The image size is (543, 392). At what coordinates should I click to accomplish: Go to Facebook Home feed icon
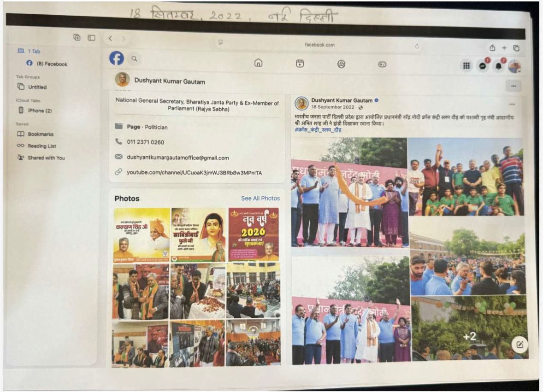click(x=259, y=63)
